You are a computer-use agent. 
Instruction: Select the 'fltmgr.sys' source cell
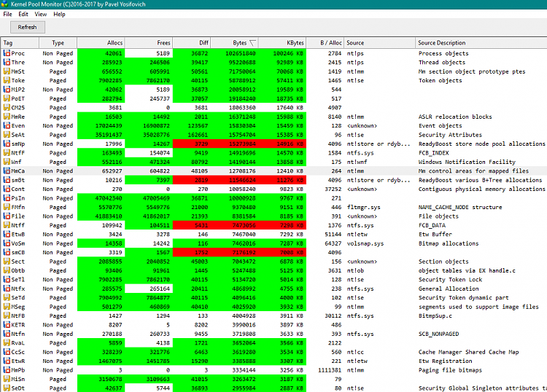pos(363,208)
